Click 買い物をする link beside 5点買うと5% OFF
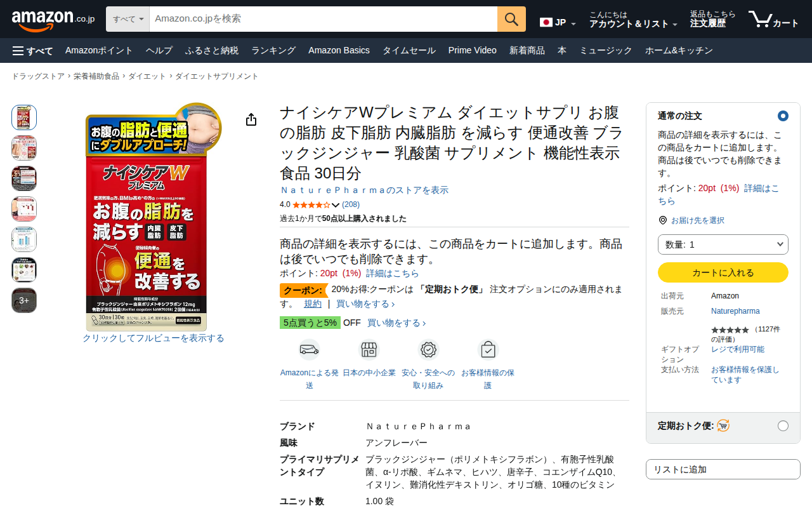 click(396, 323)
